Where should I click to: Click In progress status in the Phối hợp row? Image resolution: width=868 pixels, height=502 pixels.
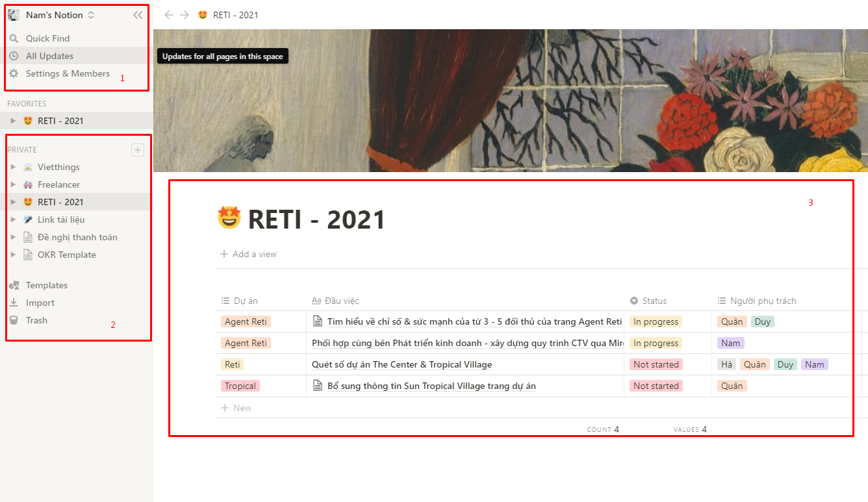(656, 343)
